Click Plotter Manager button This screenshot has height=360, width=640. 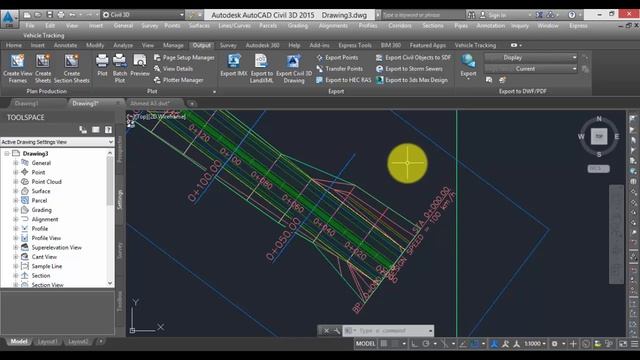point(179,80)
